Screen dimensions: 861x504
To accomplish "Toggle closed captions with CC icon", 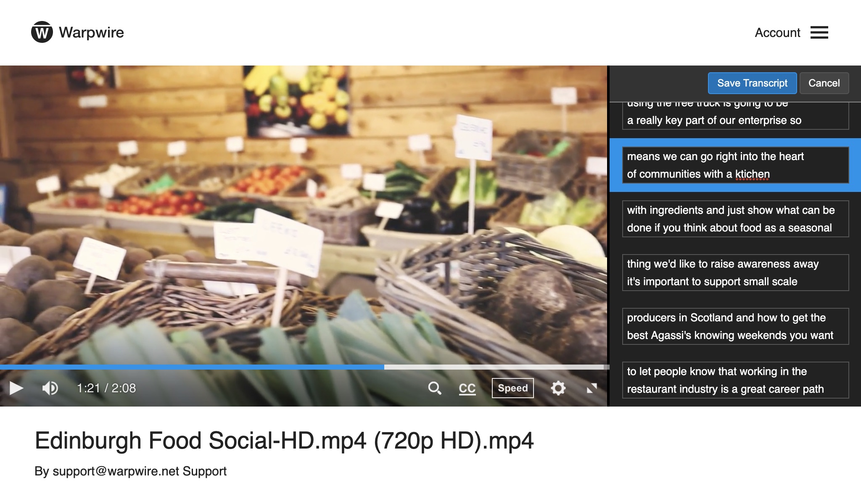I will point(467,388).
